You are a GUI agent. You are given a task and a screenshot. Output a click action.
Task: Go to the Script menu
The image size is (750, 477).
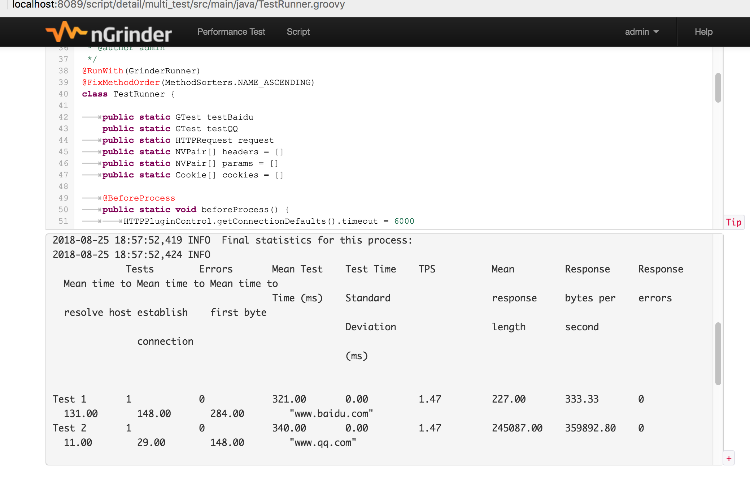coord(298,32)
